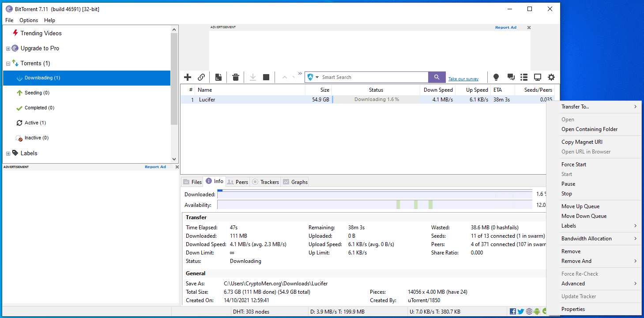Image resolution: width=644 pixels, height=318 pixels.
Task: Switch to the Peers tab
Action: coord(237,182)
